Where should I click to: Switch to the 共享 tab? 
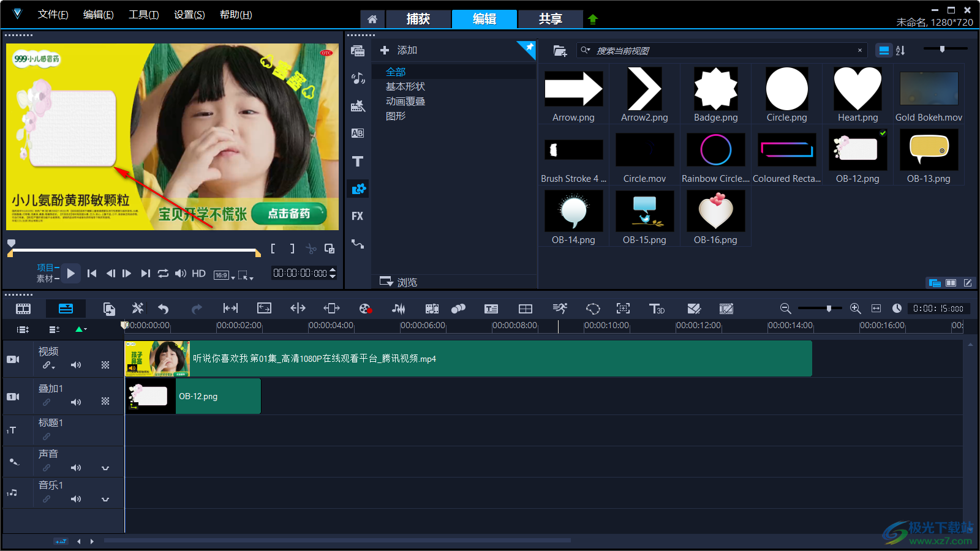(x=551, y=19)
